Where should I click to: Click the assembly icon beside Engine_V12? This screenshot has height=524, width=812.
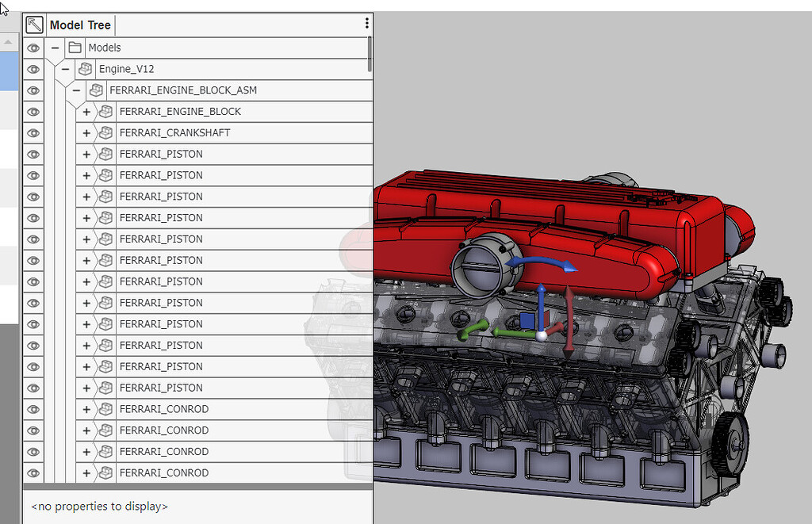85,69
